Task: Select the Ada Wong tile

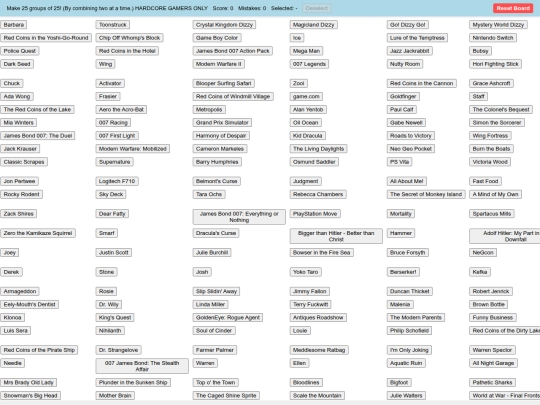Action: click(17, 96)
